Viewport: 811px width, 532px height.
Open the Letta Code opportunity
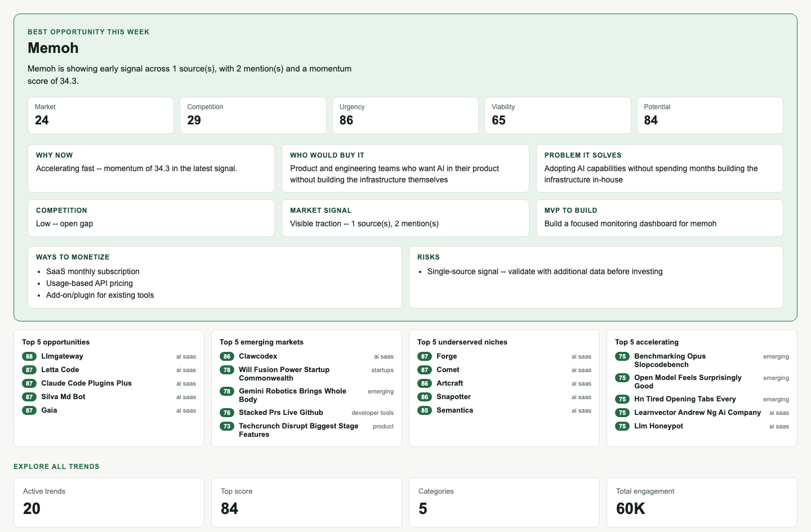(x=109, y=370)
